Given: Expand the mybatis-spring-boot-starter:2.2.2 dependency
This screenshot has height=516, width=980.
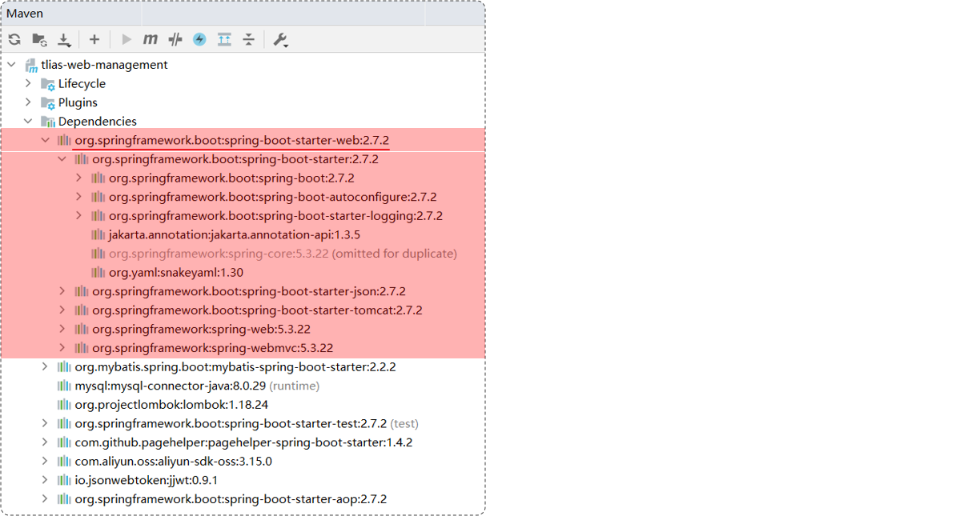Looking at the screenshot, I should [45, 367].
